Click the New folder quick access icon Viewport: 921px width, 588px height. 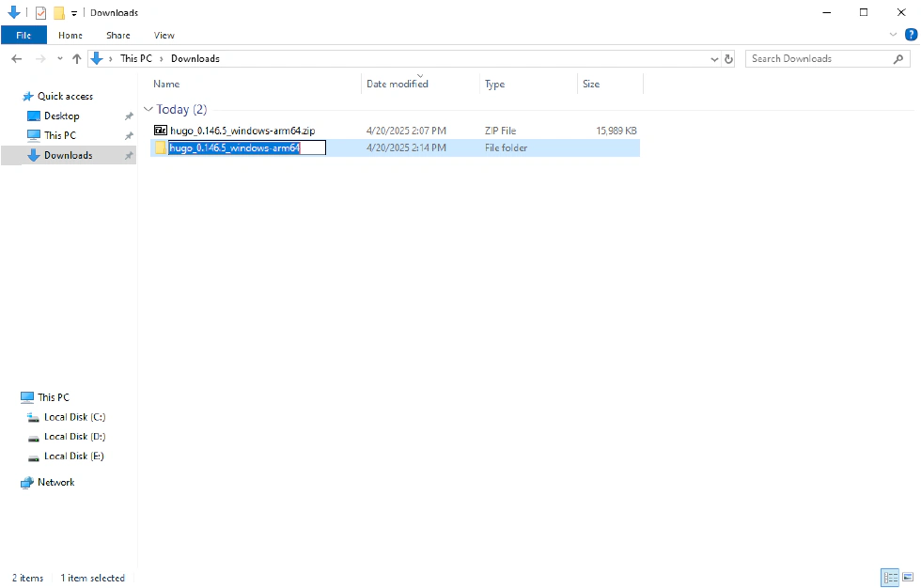pos(58,13)
